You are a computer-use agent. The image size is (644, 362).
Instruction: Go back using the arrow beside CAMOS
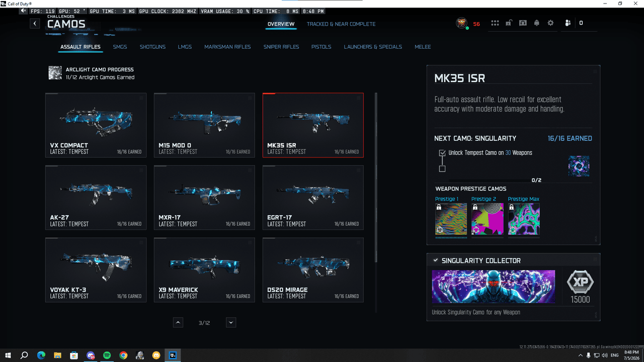tap(35, 23)
